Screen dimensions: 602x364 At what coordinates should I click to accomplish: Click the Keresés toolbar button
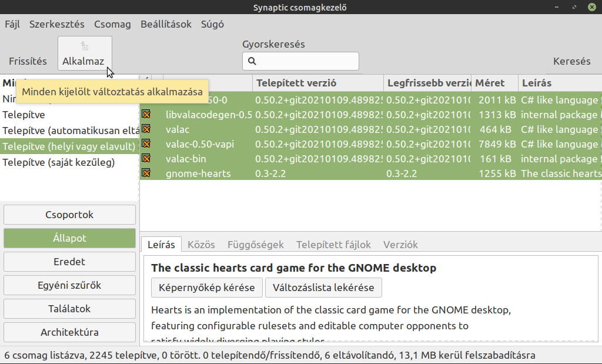tap(571, 61)
